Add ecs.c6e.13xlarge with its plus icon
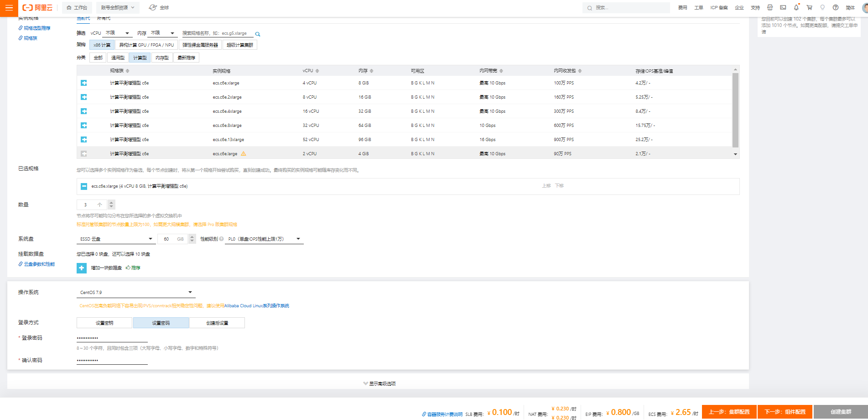This screenshot has height=420, width=868. pos(84,140)
